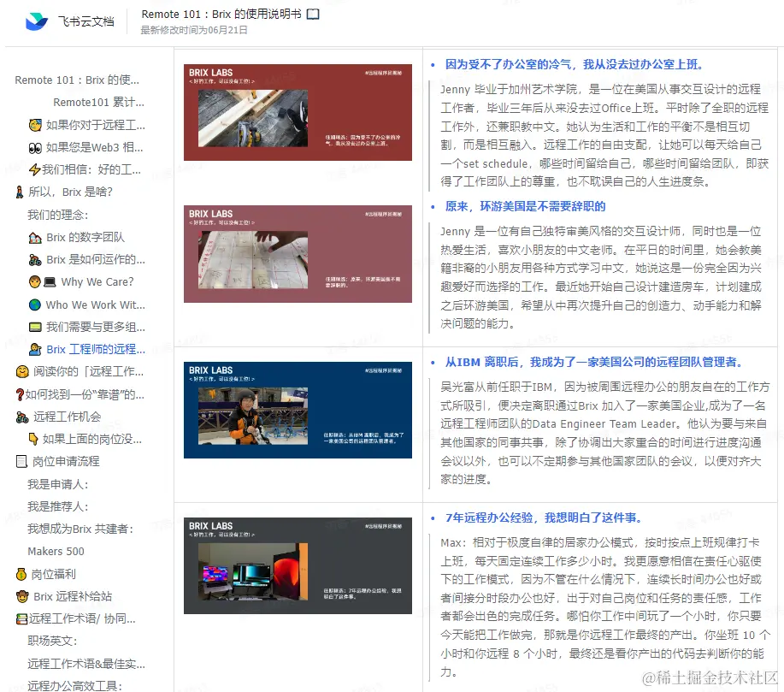Open link "因为受不了办公室的冷气，我从没去过办公室上班。"
This screenshot has width=784, height=692.
point(575,64)
